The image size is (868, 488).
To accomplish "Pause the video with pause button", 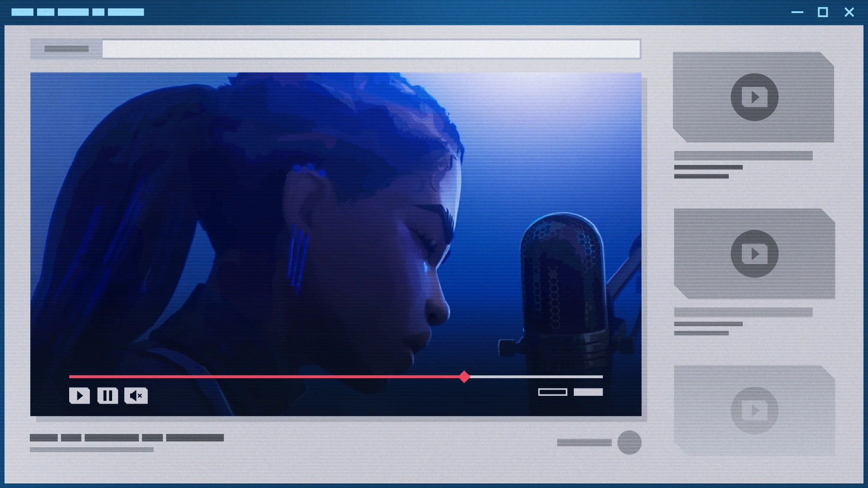I will coord(108,396).
